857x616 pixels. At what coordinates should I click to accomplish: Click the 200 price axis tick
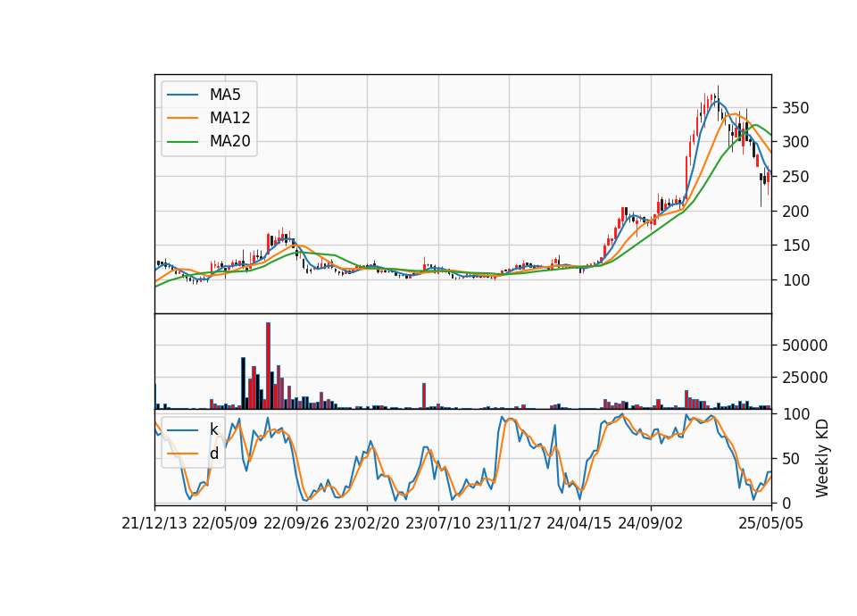(795, 211)
